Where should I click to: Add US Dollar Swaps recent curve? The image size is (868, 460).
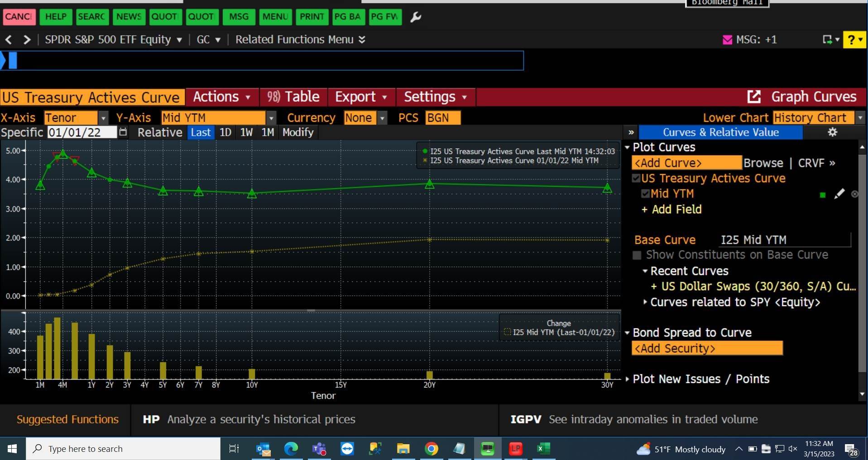click(x=753, y=287)
